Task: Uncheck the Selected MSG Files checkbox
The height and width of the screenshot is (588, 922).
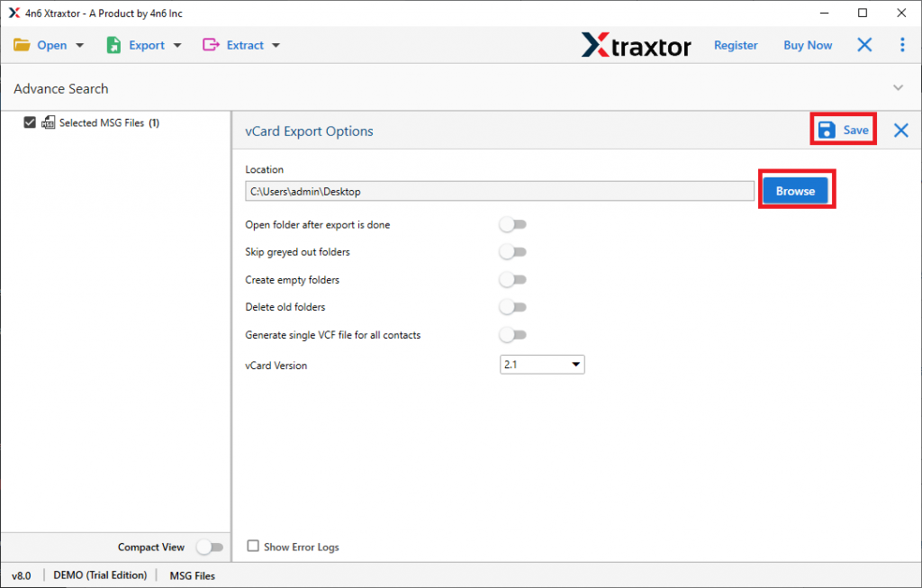Action: (x=30, y=123)
